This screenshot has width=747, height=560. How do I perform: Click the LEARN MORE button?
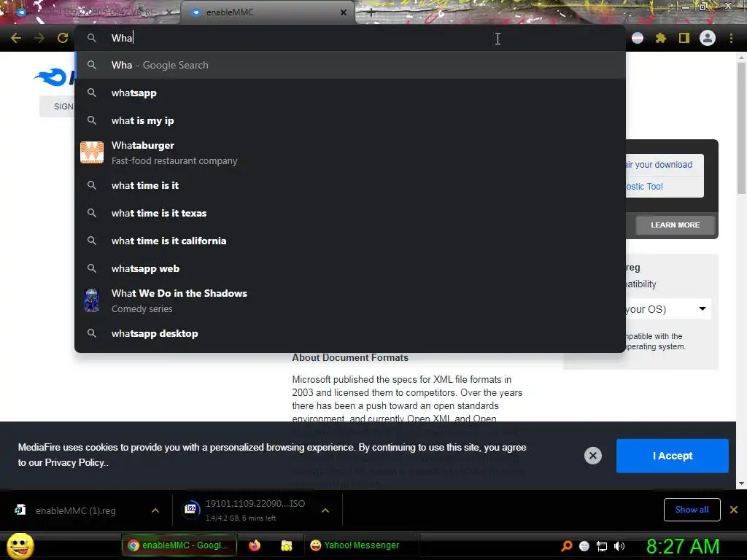pos(675,225)
